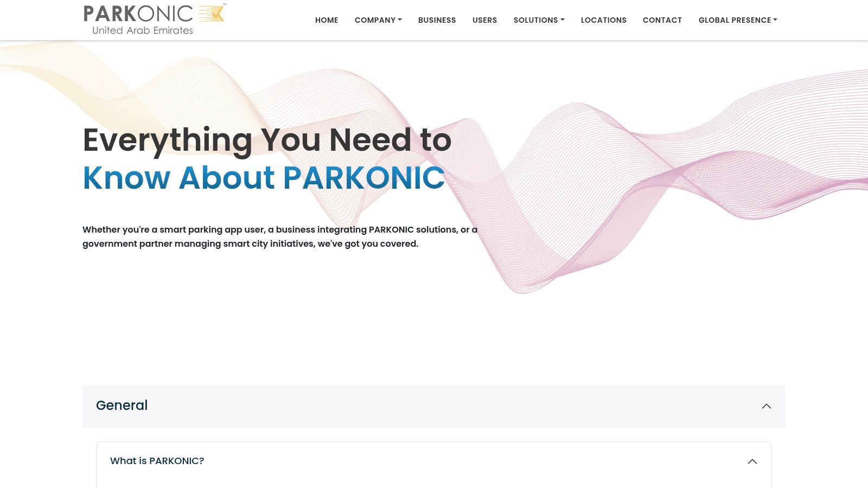Open the CONTACT page
868x488 pixels.
[x=662, y=20]
